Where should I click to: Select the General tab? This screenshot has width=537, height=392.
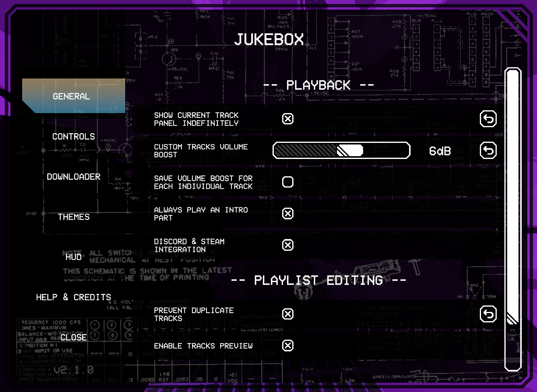pos(71,96)
